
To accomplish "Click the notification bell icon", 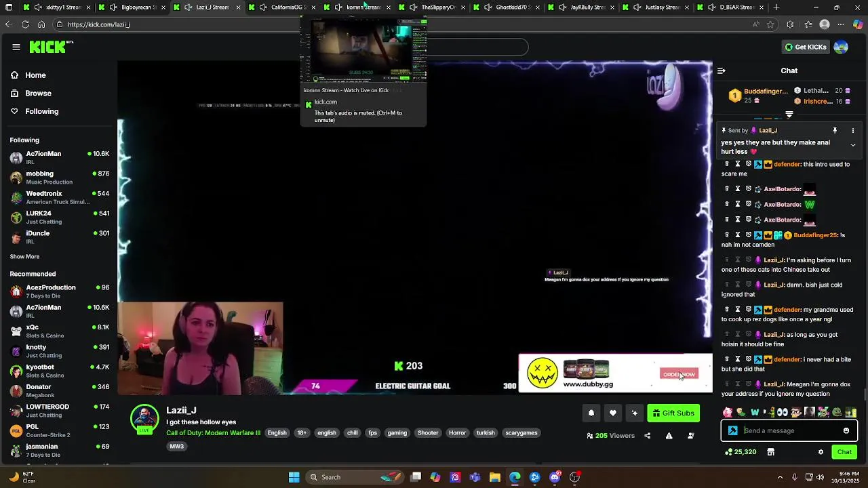I will click(x=591, y=413).
